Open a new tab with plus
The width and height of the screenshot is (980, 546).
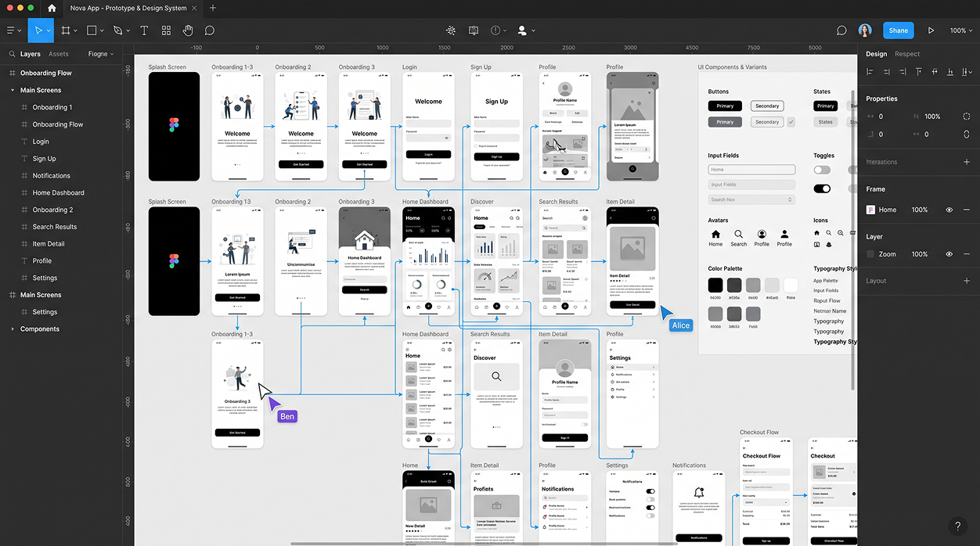click(x=212, y=9)
